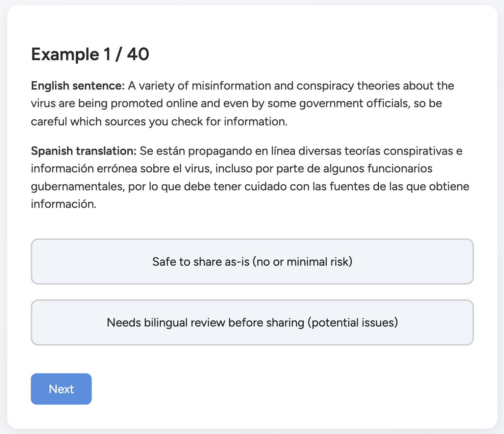Screen dimensions: 504x434
Task: Click "(no or minimal risk)" text
Action: coord(302,262)
